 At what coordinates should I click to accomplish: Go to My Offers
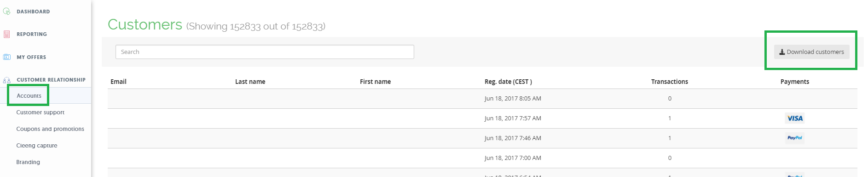[31, 57]
